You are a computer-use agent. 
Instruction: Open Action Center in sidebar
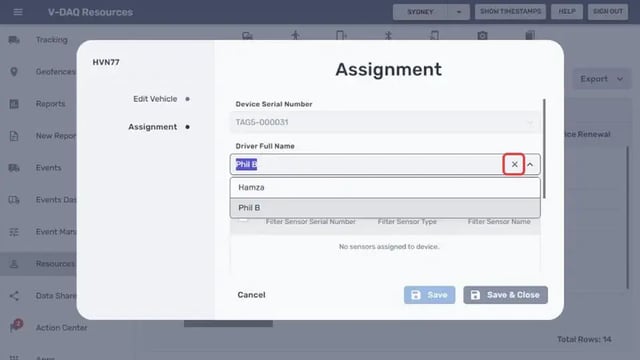(61, 327)
